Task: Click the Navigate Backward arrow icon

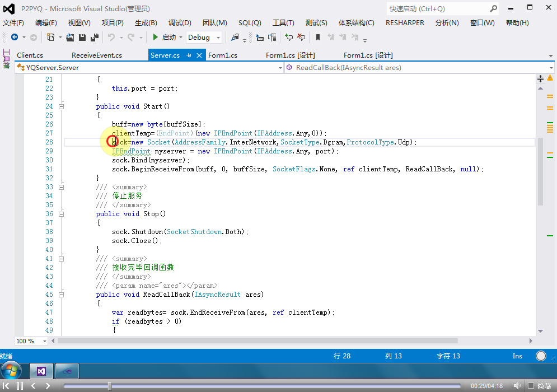Action: pos(15,38)
